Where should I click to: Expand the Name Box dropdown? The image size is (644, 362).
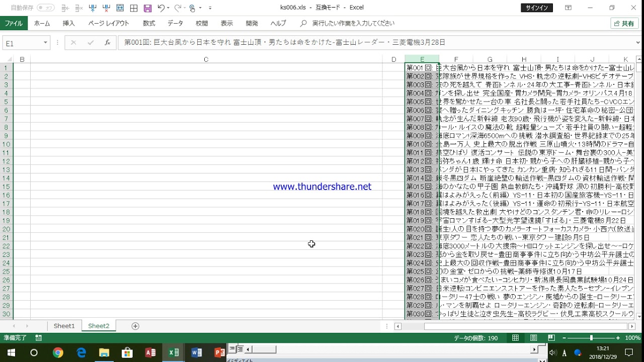[x=45, y=43]
